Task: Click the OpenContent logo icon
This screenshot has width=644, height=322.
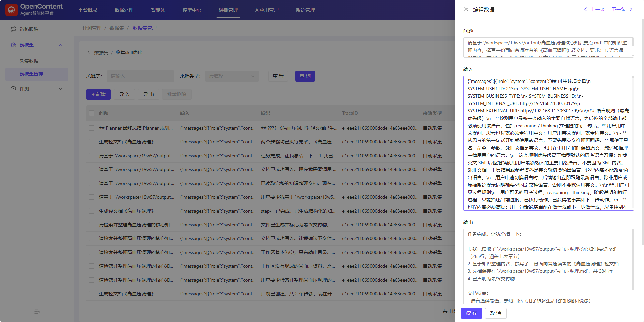Action: coord(11,10)
